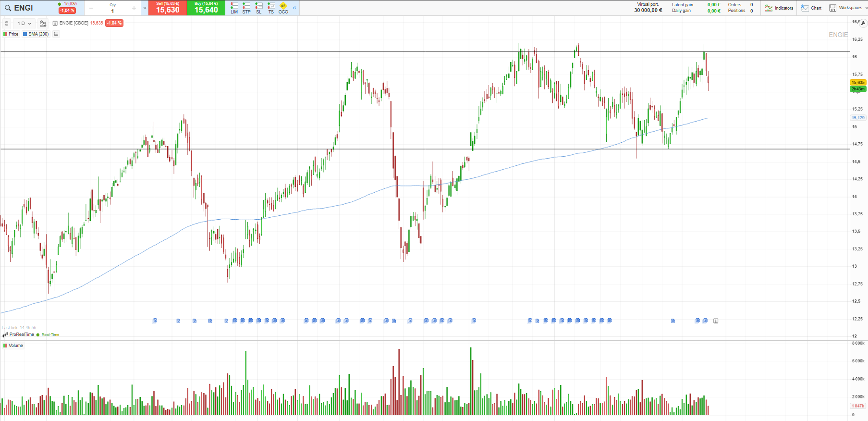Viewport: 868px width, 421px height.
Task: Select the LIM limit order icon
Action: pyautogui.click(x=234, y=8)
